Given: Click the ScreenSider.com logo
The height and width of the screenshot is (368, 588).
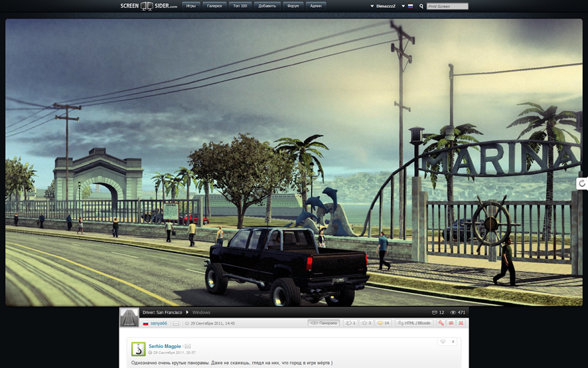Looking at the screenshot, I should [149, 6].
